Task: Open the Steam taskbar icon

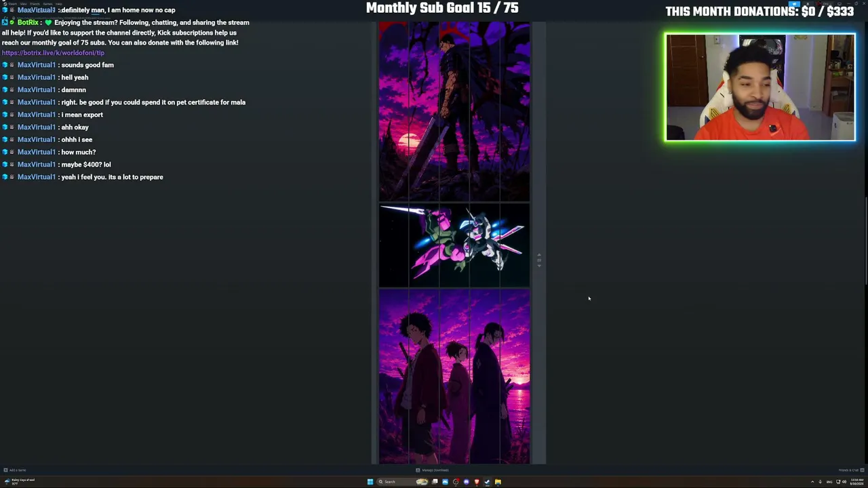Action: [487, 482]
